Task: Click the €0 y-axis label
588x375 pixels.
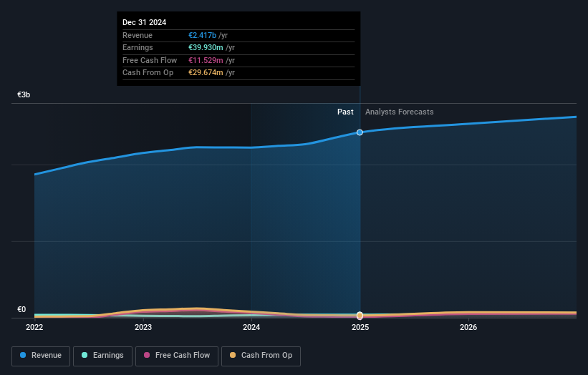Action: point(21,309)
